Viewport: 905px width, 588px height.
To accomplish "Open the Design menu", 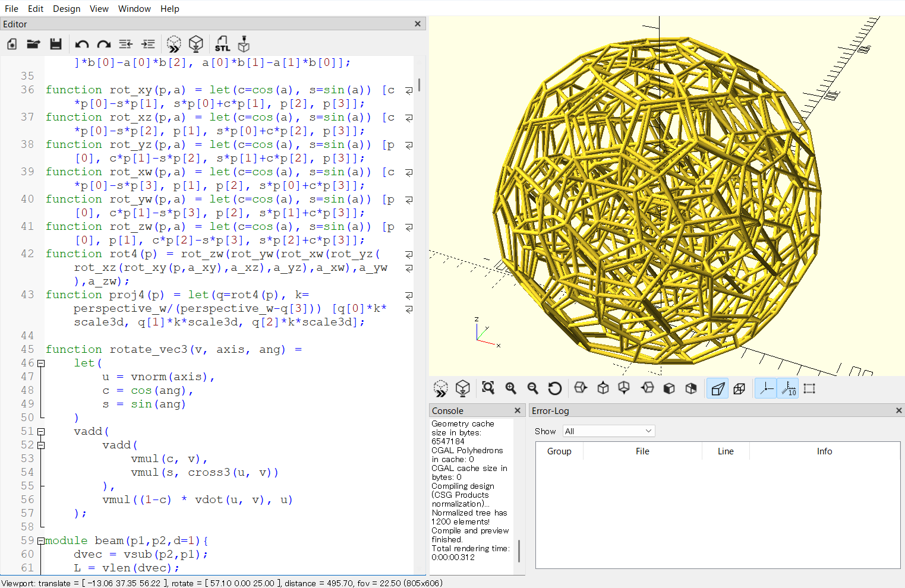I will (67, 8).
